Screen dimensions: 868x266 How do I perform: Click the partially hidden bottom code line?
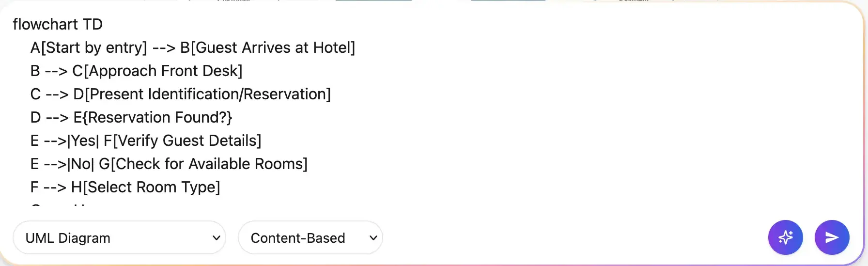(x=58, y=205)
